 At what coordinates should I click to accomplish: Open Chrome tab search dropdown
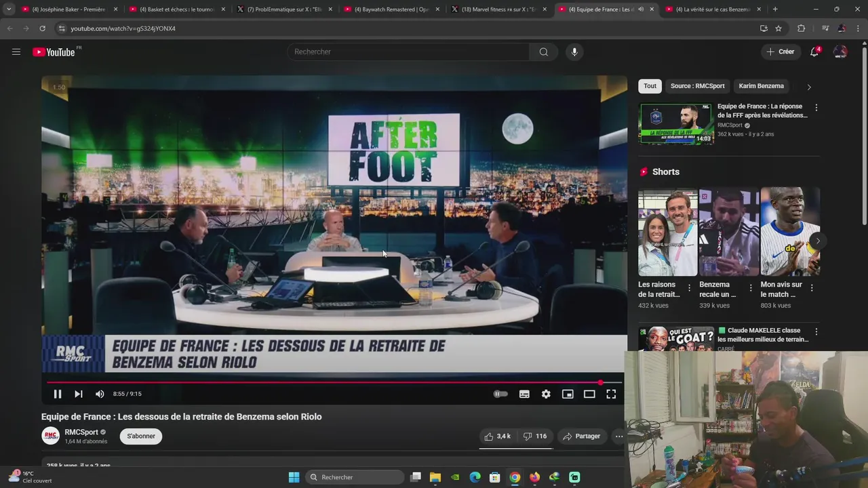pos(9,9)
